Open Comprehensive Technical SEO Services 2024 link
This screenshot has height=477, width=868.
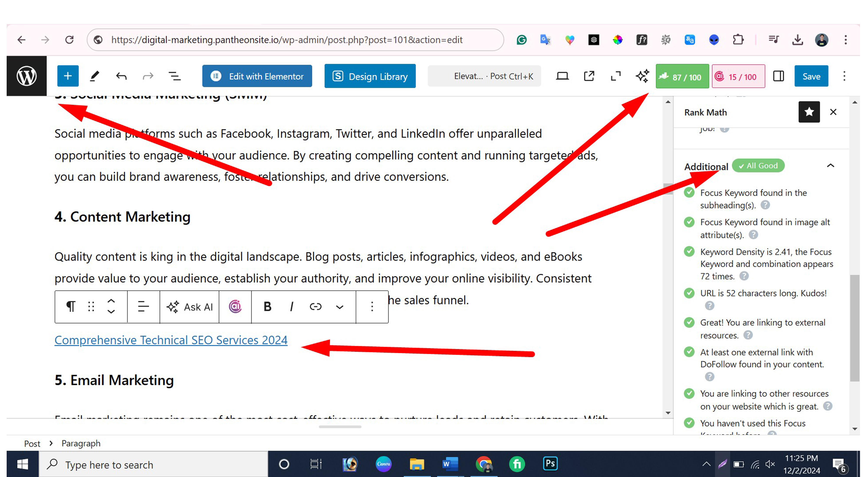(171, 340)
